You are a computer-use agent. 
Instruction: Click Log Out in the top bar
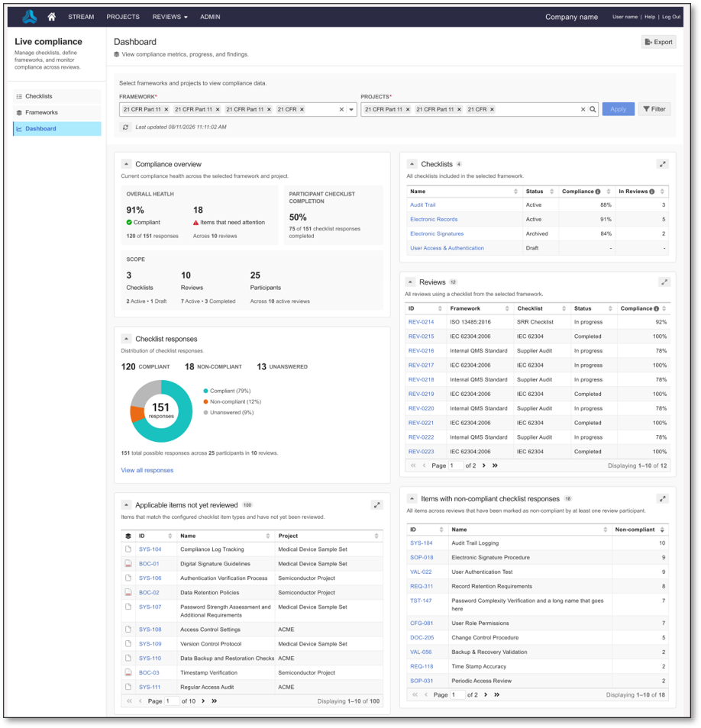pyautogui.click(x=671, y=17)
